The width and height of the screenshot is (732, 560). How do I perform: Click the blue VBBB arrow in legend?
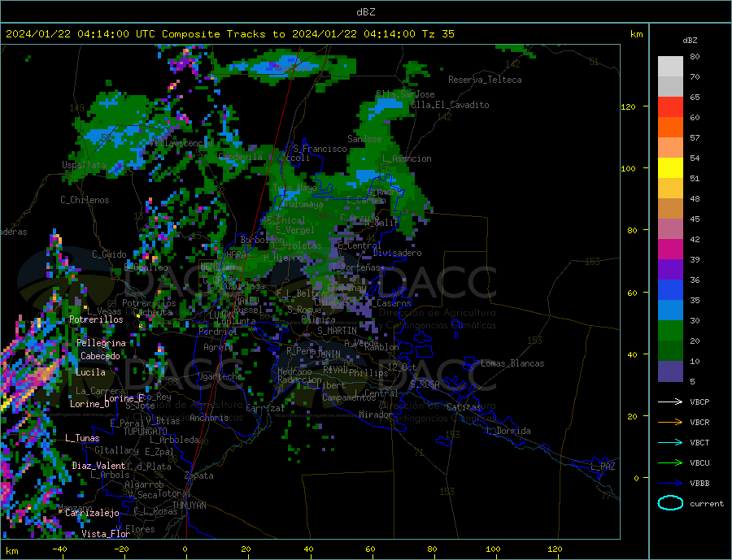[670, 484]
